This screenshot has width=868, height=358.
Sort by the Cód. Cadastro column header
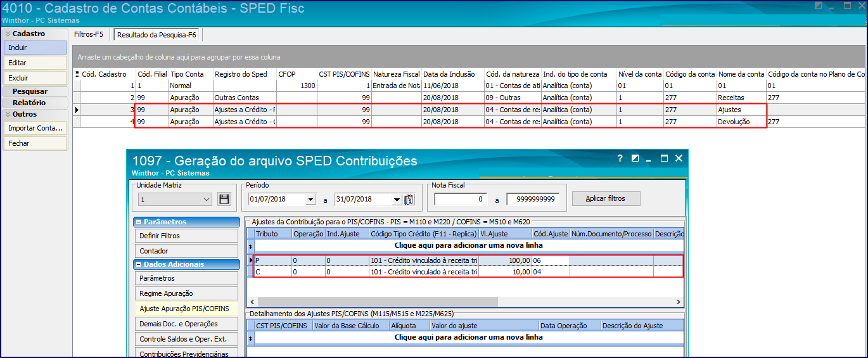[x=108, y=74]
